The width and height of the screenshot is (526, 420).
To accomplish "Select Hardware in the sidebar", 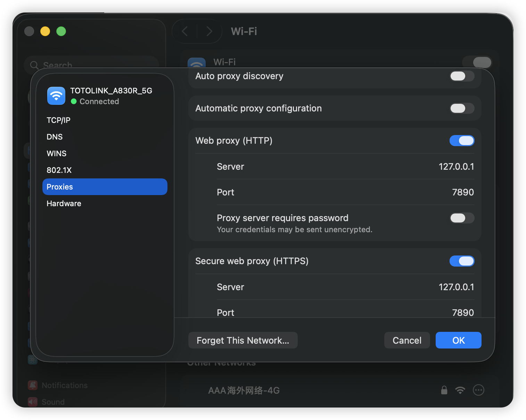I will tap(64, 203).
